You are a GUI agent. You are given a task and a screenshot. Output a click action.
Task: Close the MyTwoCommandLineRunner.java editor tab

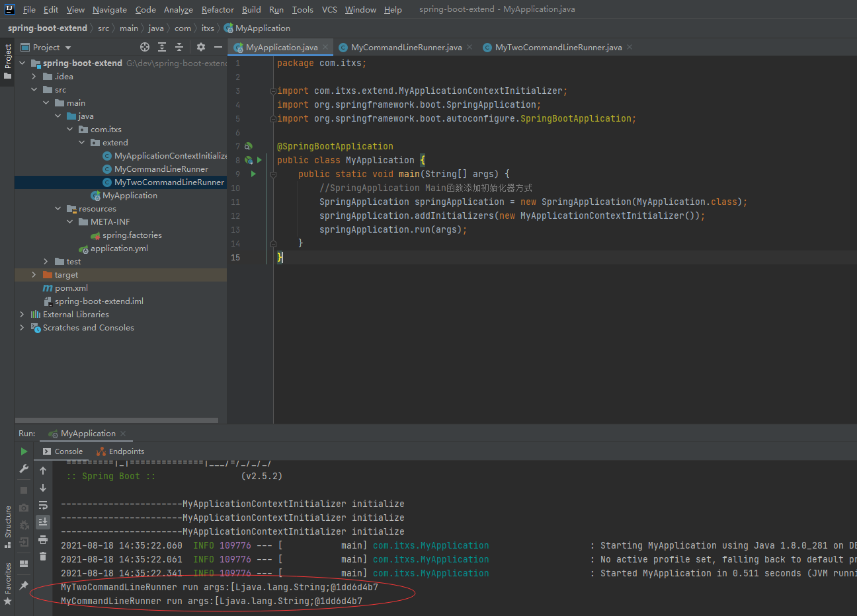630,47
